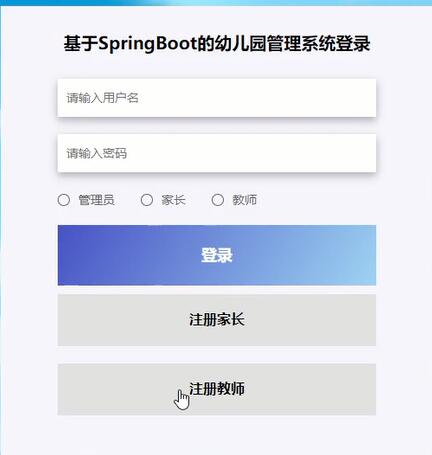
Task: Register as parent via grey 注册家长 button
Action: point(217,320)
